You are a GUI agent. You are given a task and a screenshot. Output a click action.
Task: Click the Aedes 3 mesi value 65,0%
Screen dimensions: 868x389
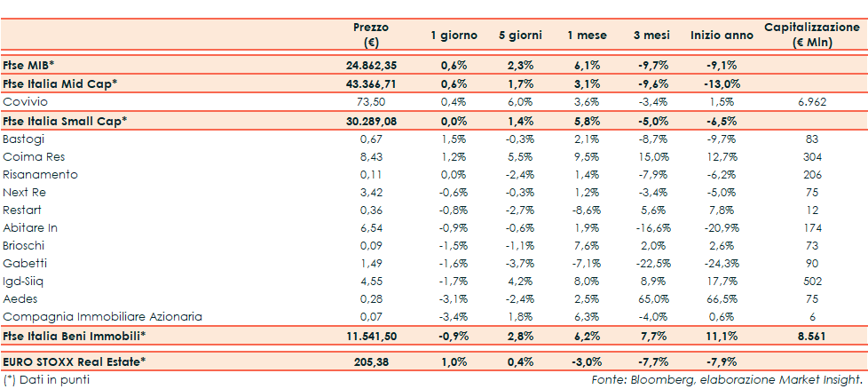pyautogui.click(x=651, y=298)
